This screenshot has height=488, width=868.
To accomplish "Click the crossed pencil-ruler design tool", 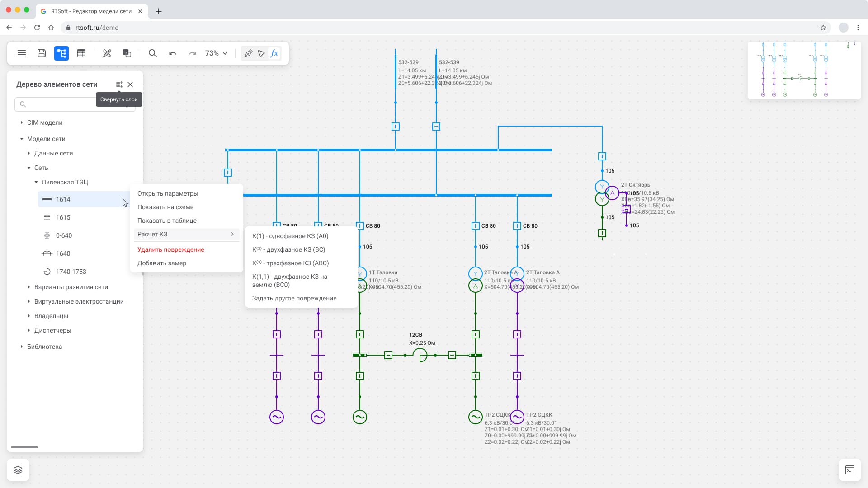I will (x=107, y=53).
